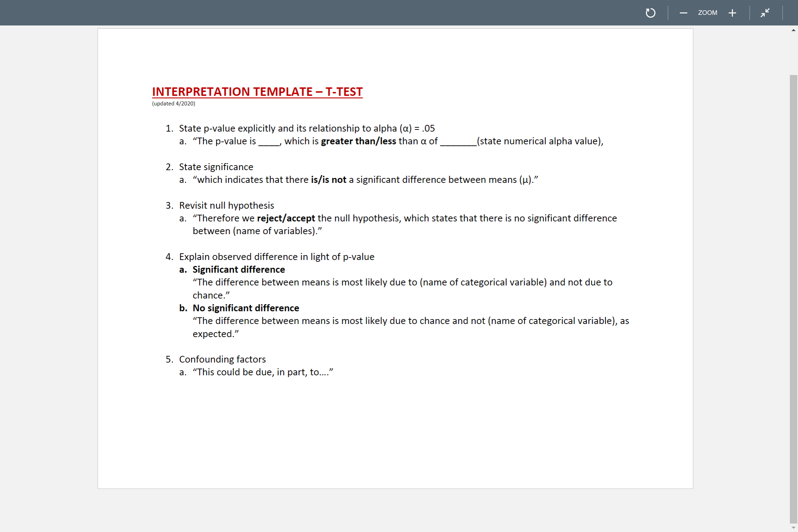
Task: Click the bolded text 'reject/accept'
Action: pyautogui.click(x=285, y=218)
